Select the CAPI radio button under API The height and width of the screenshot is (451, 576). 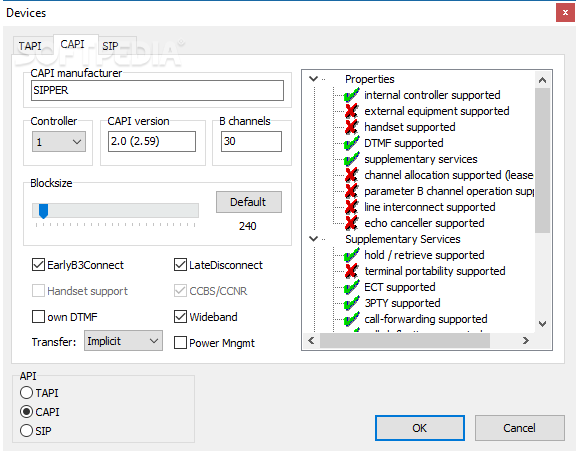pos(26,412)
